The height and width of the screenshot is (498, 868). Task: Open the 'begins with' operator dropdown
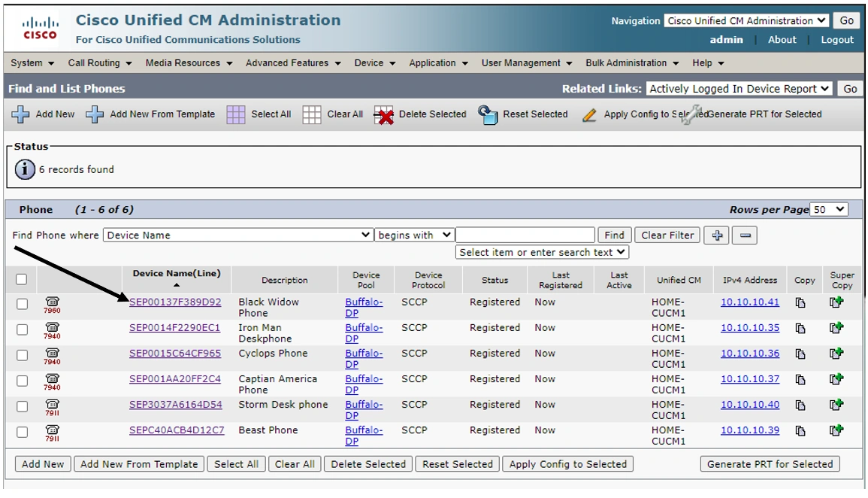point(415,235)
